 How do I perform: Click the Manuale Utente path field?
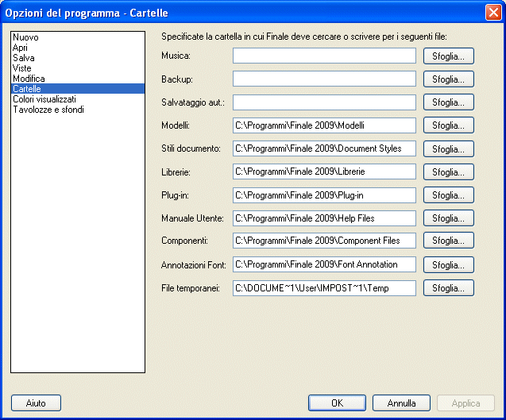coord(324,218)
